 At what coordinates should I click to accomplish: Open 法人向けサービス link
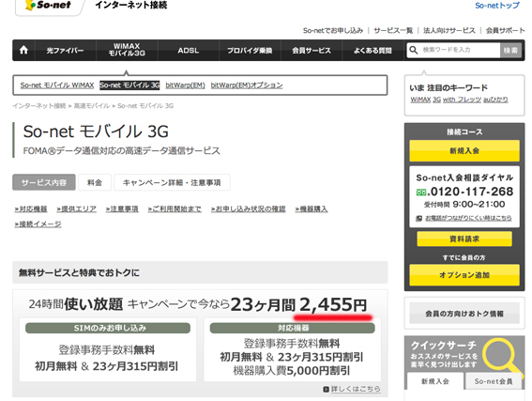click(449, 31)
